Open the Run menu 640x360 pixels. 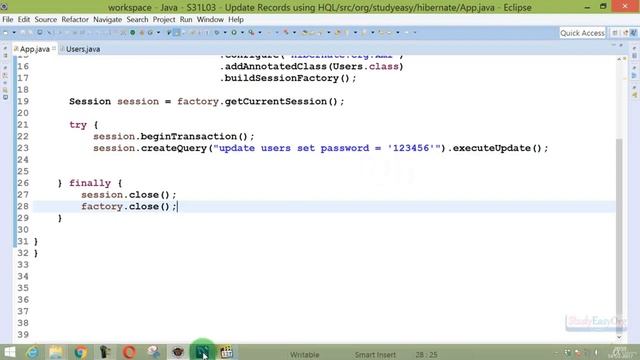point(186,20)
